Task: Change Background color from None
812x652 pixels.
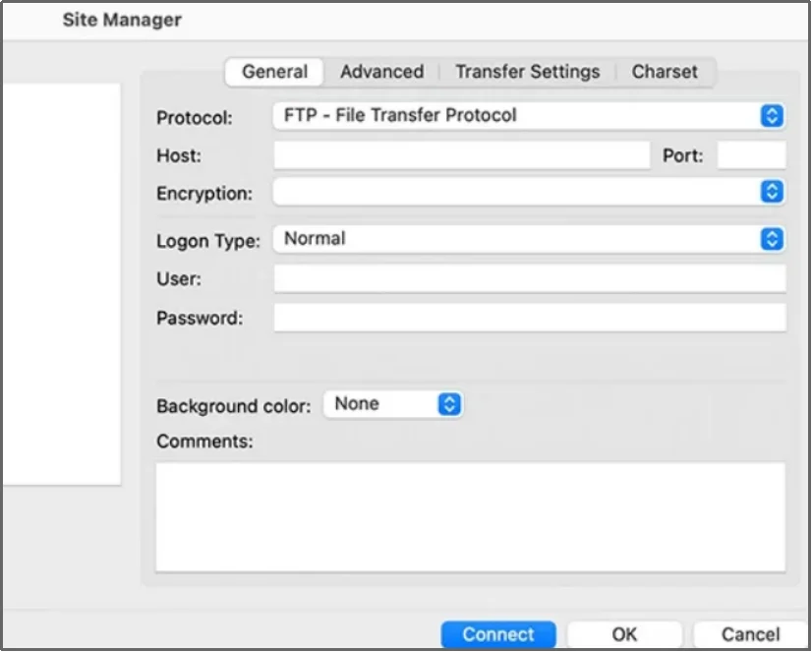Action: [x=393, y=403]
